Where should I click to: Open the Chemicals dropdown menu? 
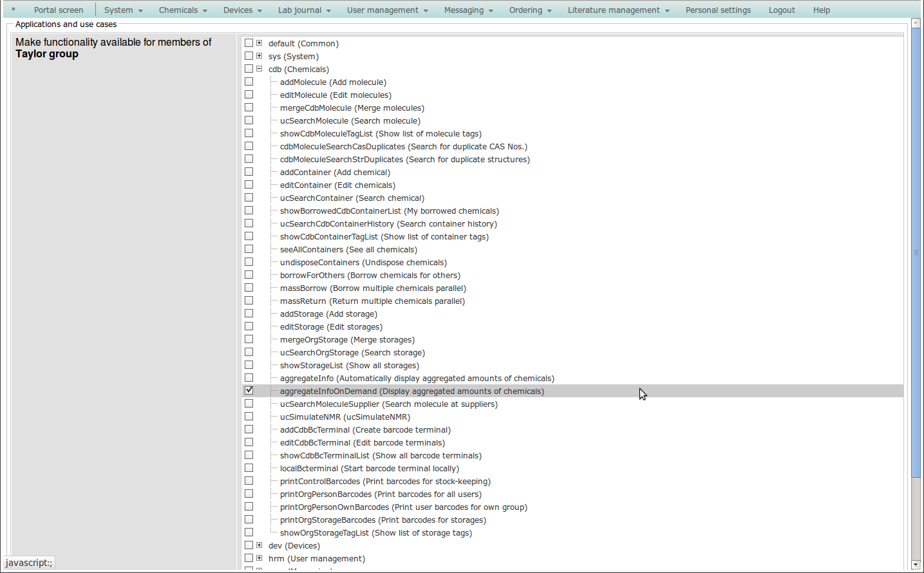pyautogui.click(x=183, y=10)
